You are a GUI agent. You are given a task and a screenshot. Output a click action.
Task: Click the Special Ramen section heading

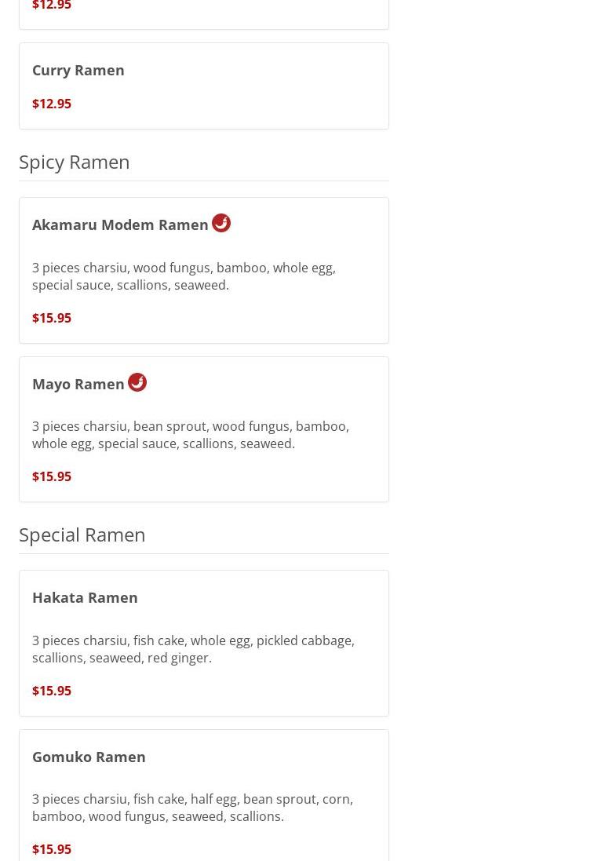[x=82, y=534]
